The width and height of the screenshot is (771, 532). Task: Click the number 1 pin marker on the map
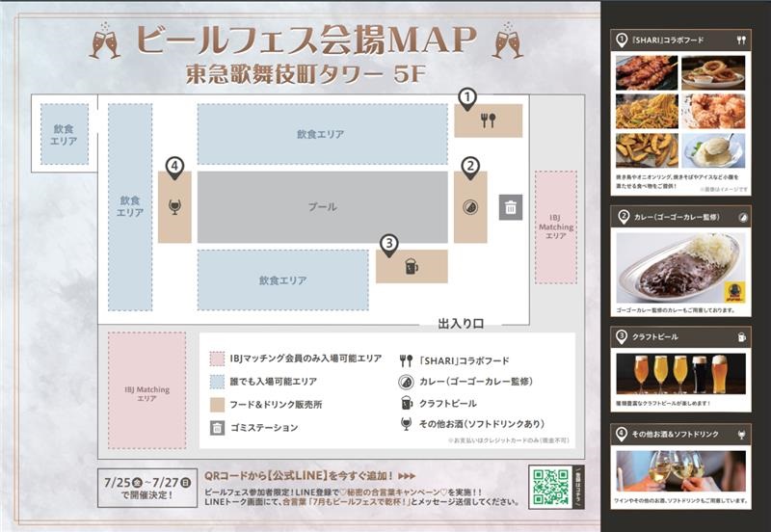[468, 97]
